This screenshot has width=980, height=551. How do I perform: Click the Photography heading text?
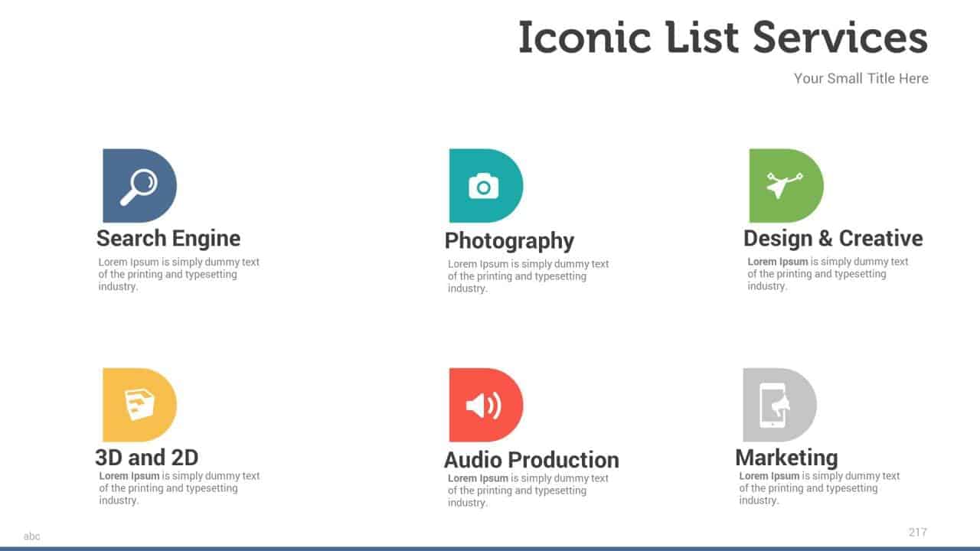pos(509,240)
